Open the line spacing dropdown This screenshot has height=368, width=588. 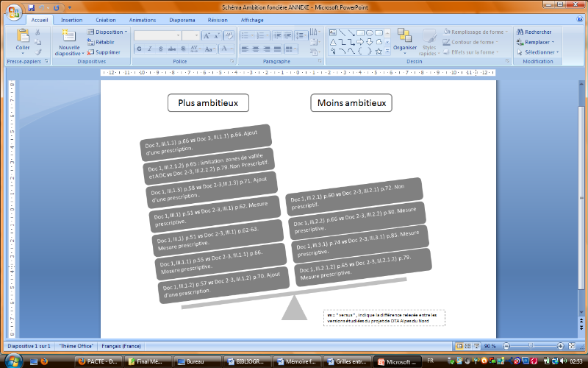301,35
